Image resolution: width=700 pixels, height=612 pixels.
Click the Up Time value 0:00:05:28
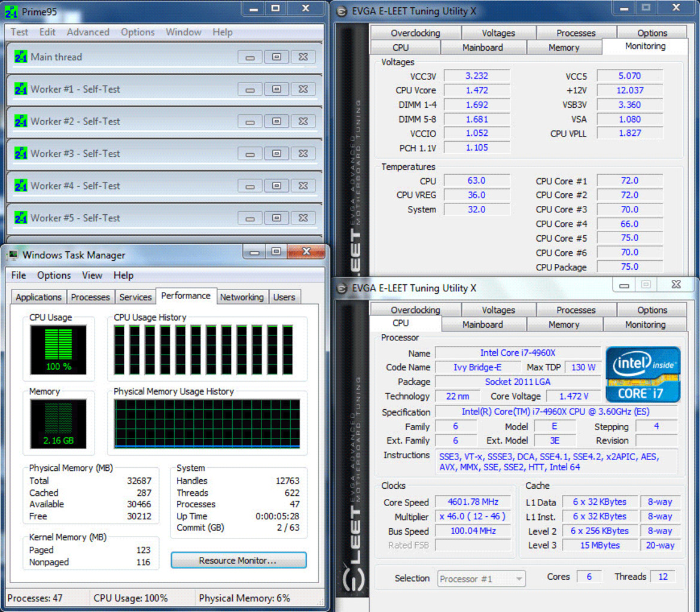277,516
